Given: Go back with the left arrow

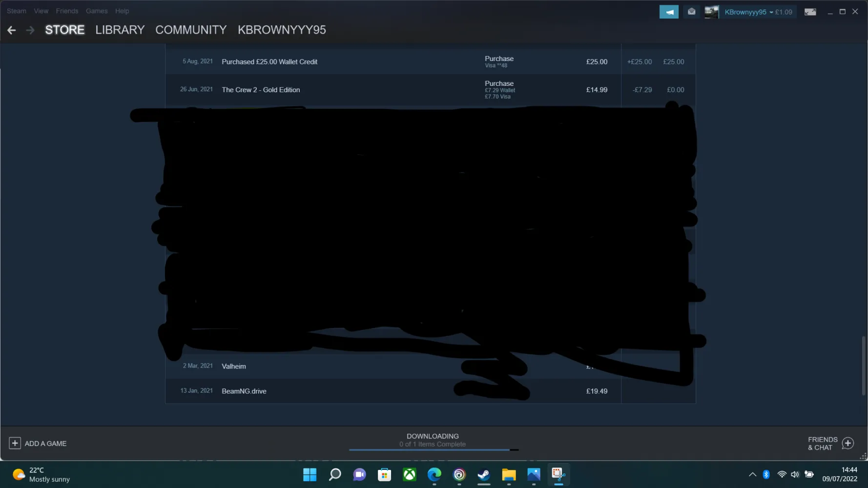Looking at the screenshot, I should pos(12,30).
